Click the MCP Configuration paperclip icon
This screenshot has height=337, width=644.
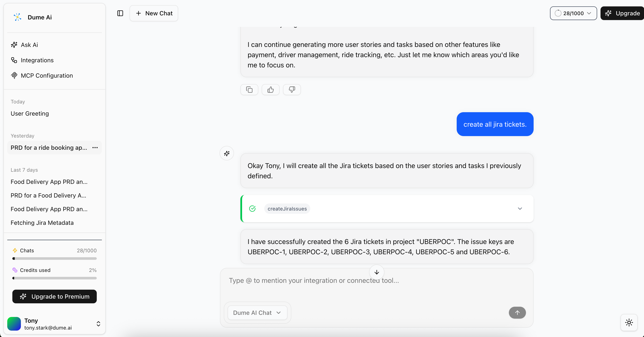pos(14,75)
